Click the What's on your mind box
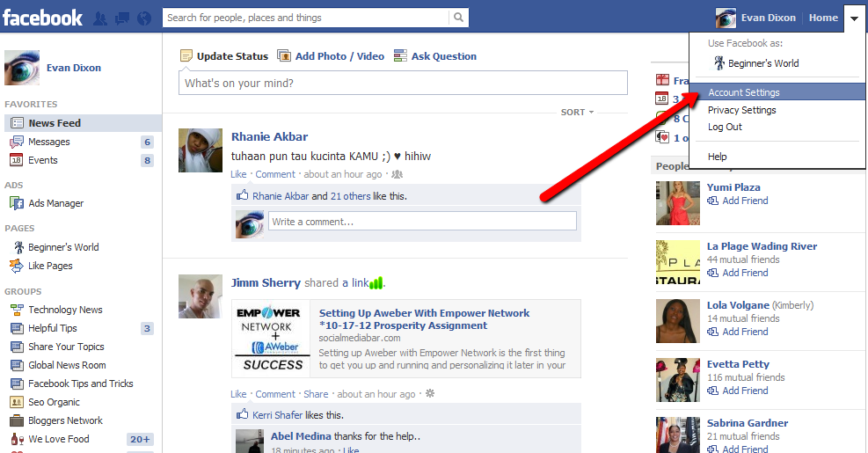The image size is (868, 453). [x=403, y=83]
